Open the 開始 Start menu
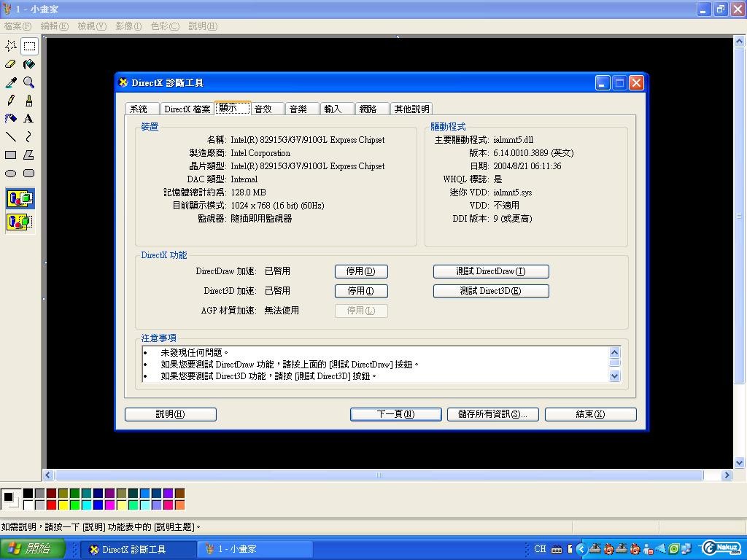 click(33, 549)
